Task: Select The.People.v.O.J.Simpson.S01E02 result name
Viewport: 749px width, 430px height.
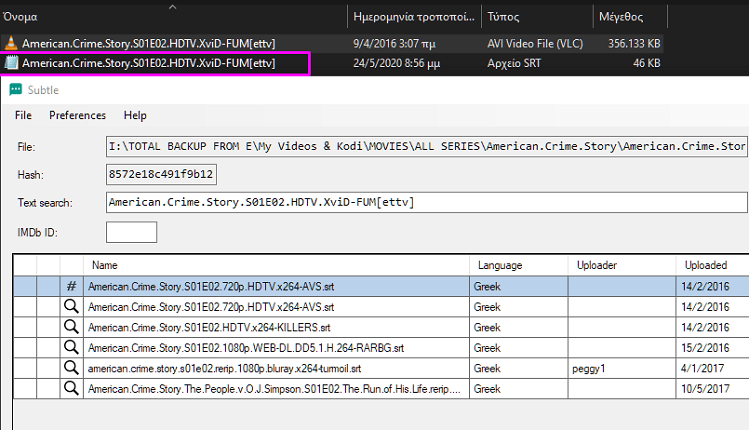Action: click(274, 389)
